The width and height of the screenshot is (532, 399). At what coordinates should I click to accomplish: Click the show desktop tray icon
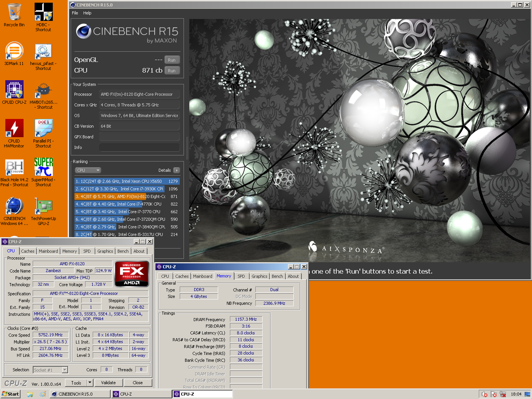527,394
